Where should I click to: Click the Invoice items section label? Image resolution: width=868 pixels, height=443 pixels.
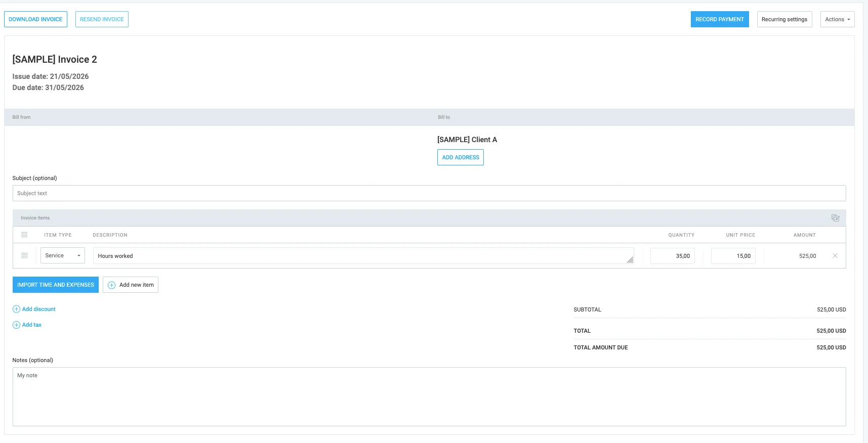[x=35, y=218]
